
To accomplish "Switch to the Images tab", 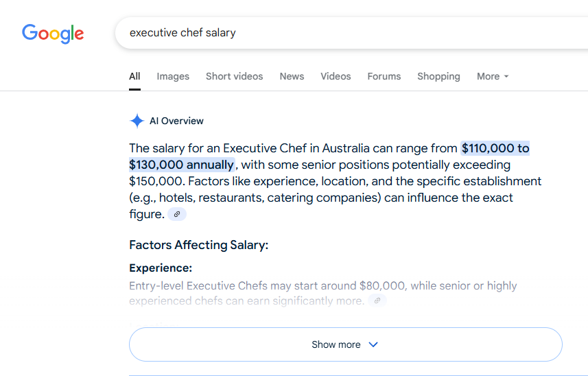I will (173, 76).
